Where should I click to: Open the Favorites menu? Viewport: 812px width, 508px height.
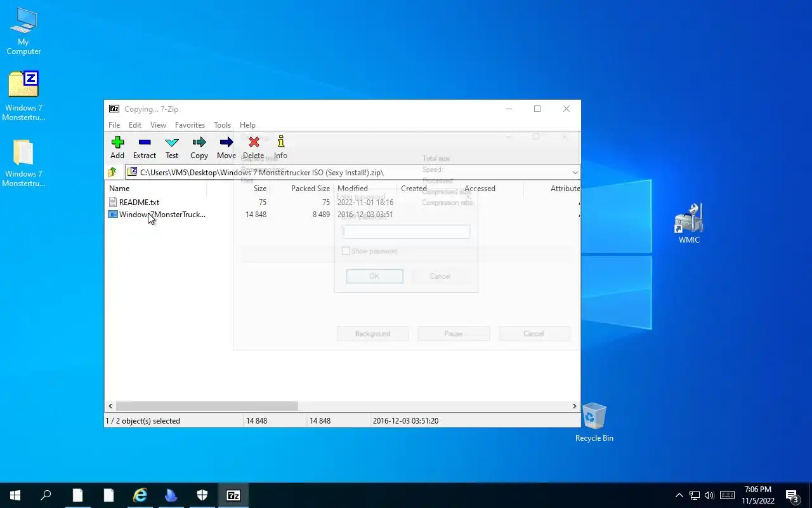coord(190,125)
